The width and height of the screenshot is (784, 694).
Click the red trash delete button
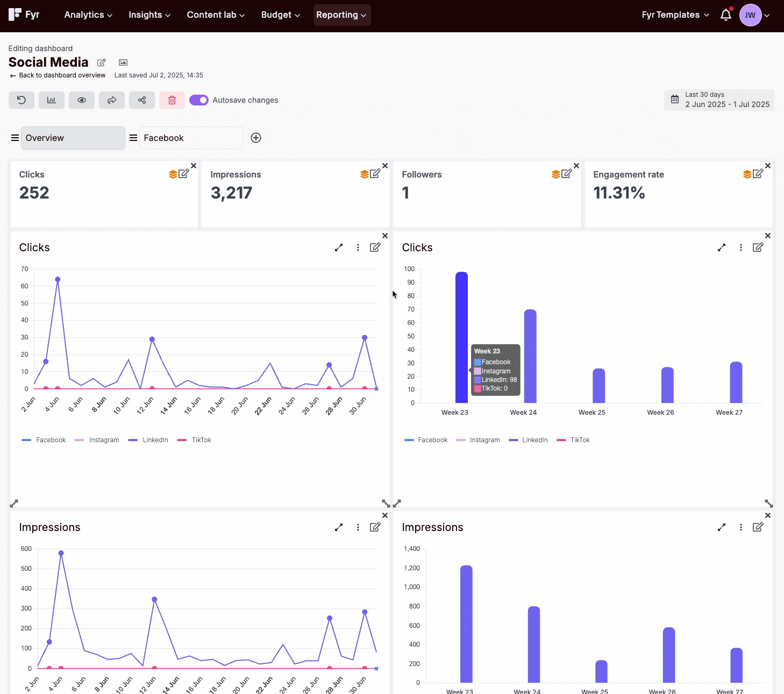[172, 100]
